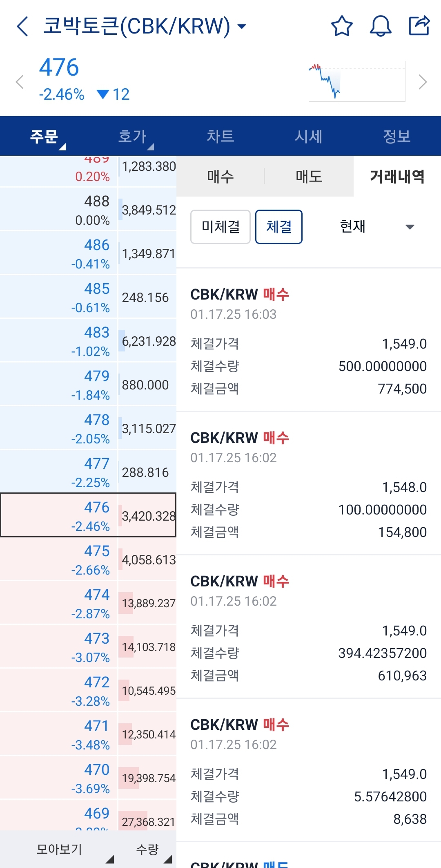This screenshot has height=868, width=441.
Task: Go to next coin with right chevron
Action: coord(423,82)
